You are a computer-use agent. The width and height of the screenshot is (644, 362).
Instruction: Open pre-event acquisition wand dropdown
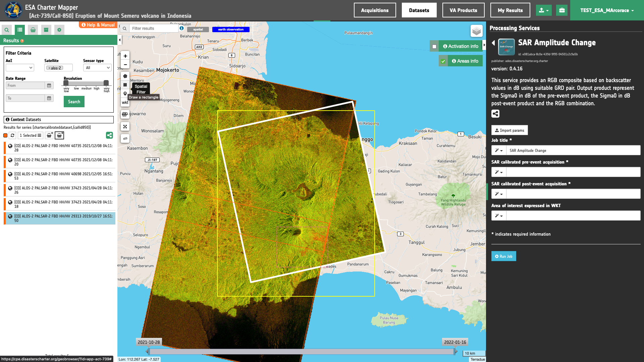499,172
